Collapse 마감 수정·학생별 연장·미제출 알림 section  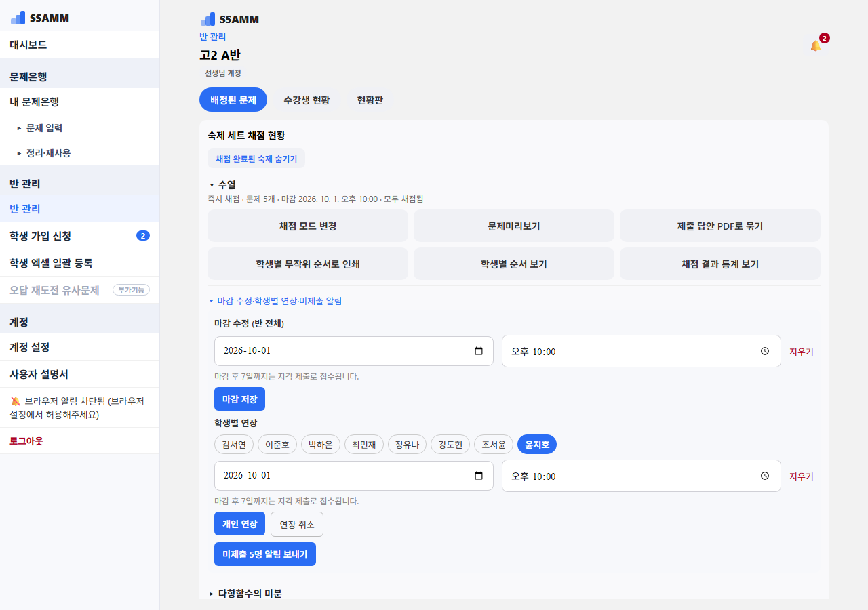pos(275,301)
